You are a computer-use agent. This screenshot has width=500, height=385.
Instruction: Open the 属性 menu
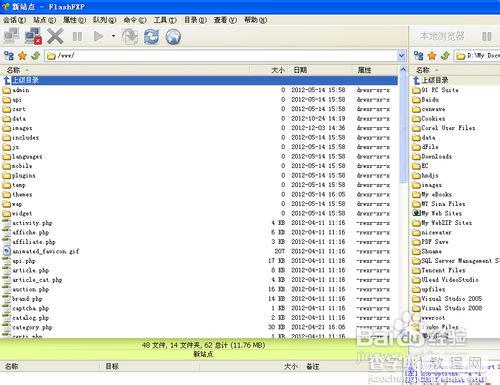tap(74, 20)
